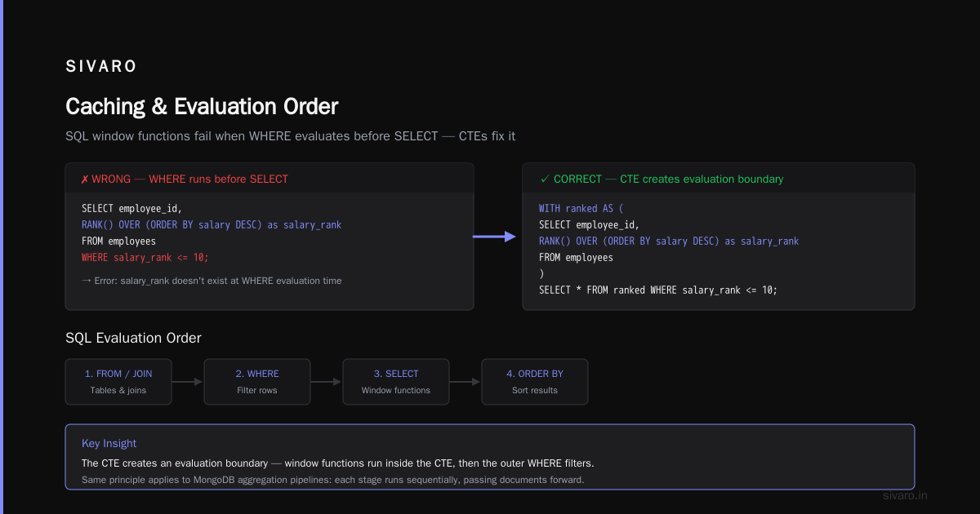Click the error message about salary_rank
The image size is (980, 514).
pos(212,281)
